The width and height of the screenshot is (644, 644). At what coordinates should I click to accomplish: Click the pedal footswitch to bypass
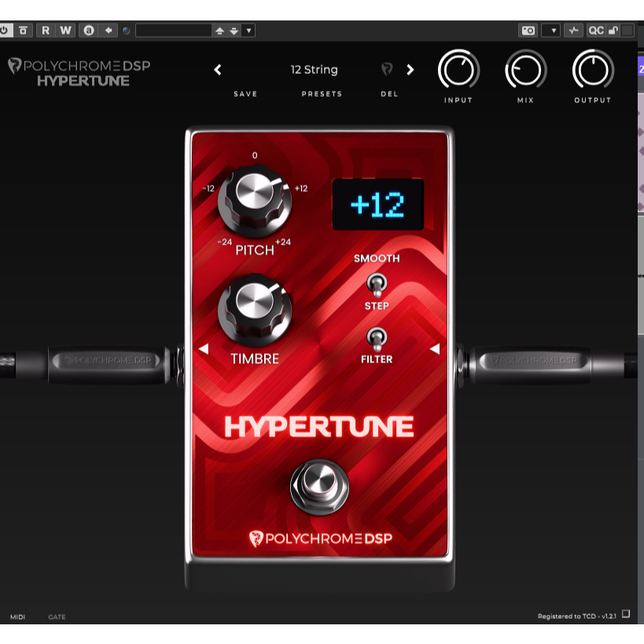[x=319, y=486]
